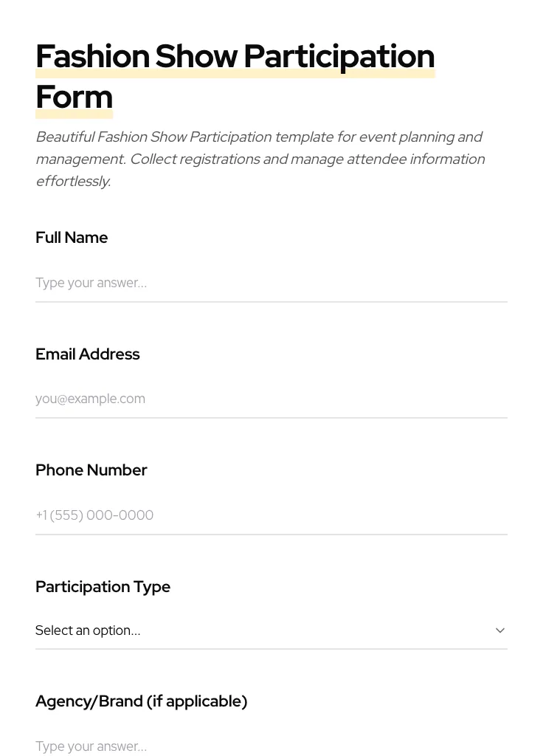Click the description line starting 'Beautiful Fashion Show'

(258, 137)
